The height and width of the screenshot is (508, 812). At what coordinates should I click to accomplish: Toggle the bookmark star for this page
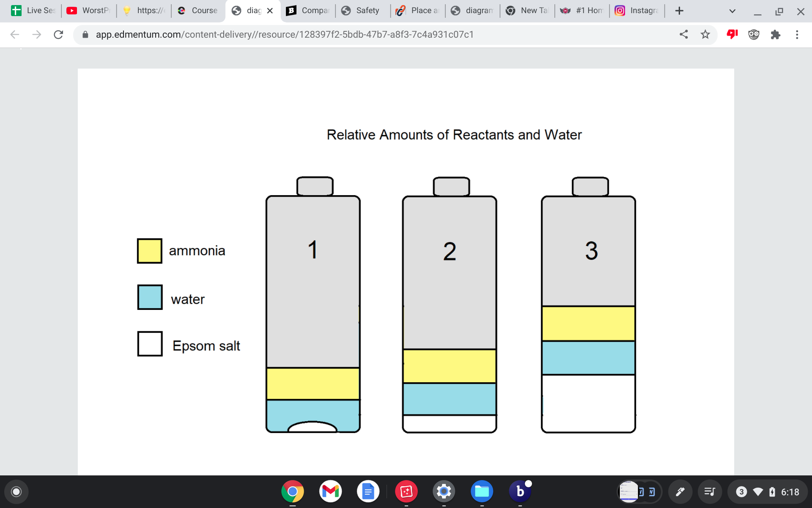tap(705, 35)
